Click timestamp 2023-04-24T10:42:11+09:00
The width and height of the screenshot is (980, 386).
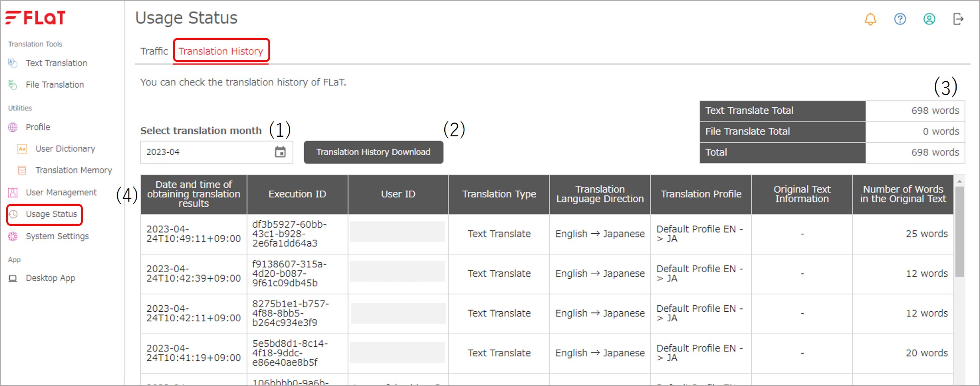pos(193,313)
